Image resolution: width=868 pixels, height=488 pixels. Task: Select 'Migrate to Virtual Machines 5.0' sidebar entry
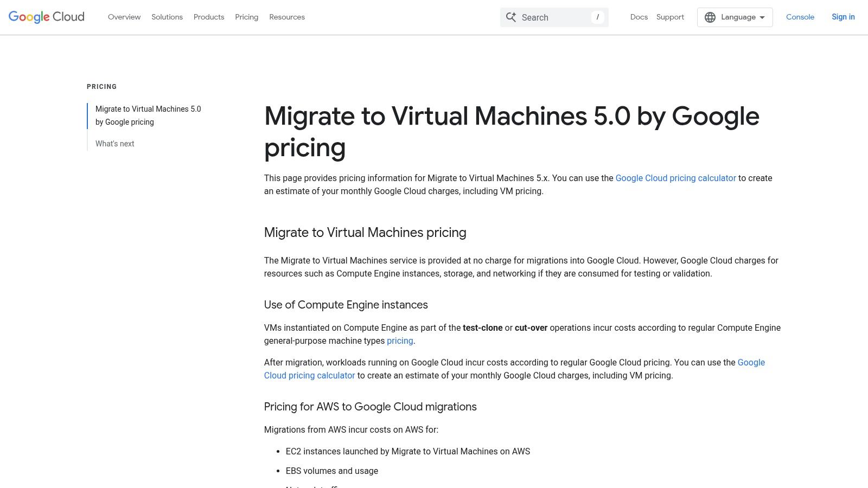click(x=148, y=115)
